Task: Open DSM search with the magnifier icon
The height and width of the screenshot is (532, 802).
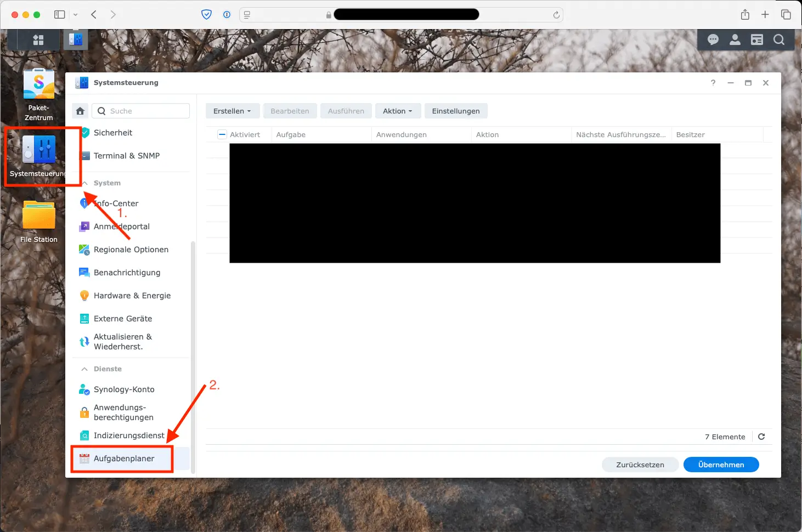Action: coord(779,39)
